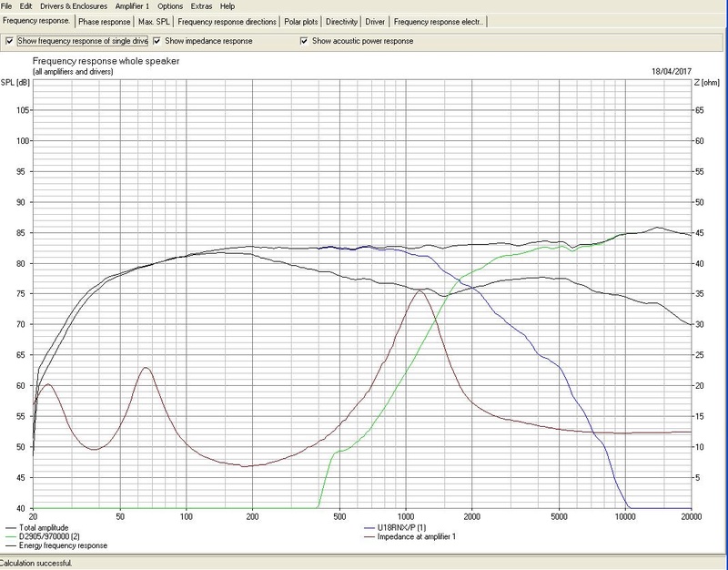Open the Options menu
728x570 pixels.
[x=170, y=6]
